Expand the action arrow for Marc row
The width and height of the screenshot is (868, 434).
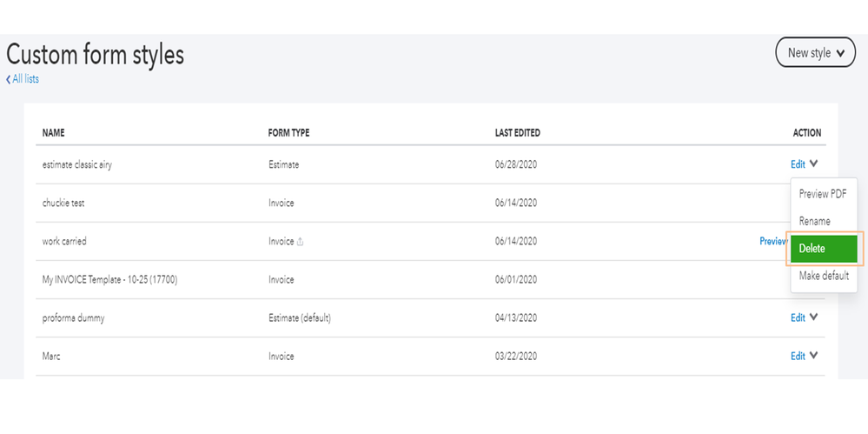[x=814, y=356]
